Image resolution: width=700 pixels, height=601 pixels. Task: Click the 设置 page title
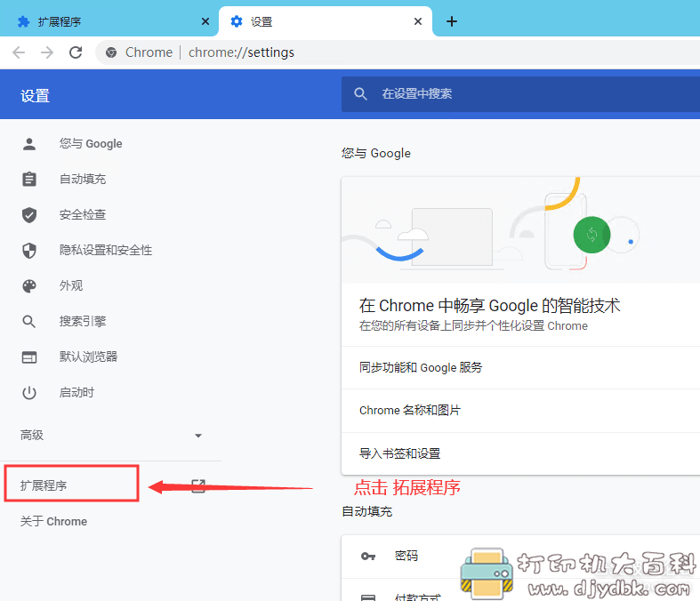[35, 96]
